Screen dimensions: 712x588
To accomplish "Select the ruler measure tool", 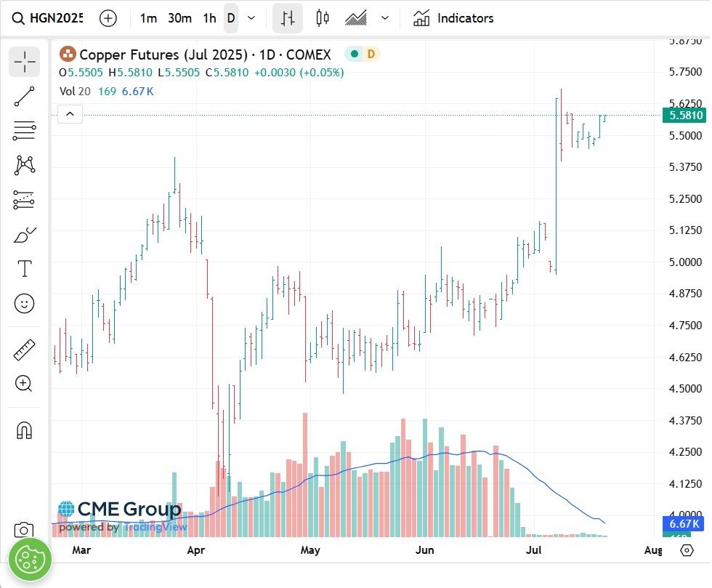I will point(25,350).
